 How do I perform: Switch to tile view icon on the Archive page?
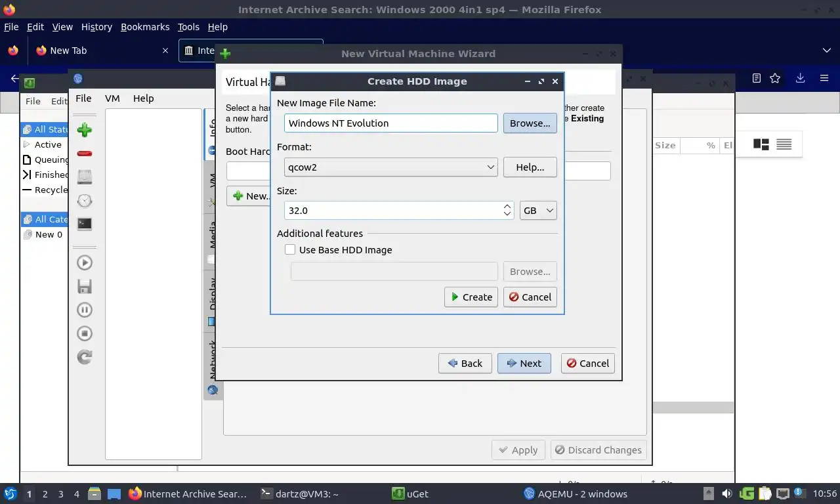(x=761, y=144)
